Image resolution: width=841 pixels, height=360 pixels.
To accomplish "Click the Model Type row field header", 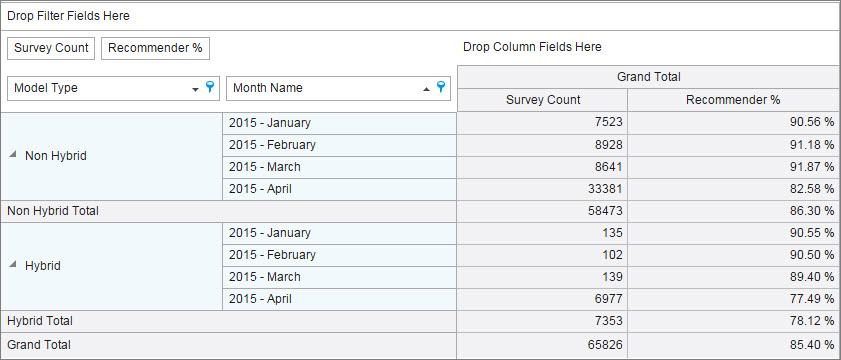I will point(113,88).
